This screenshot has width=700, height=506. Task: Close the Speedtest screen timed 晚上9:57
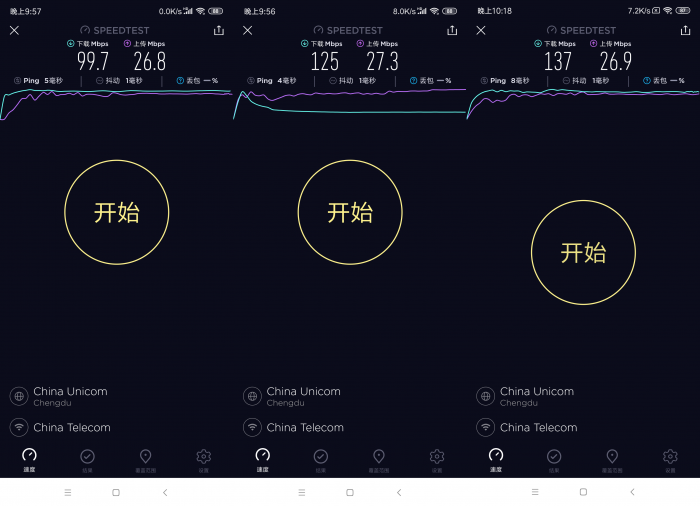click(x=14, y=31)
